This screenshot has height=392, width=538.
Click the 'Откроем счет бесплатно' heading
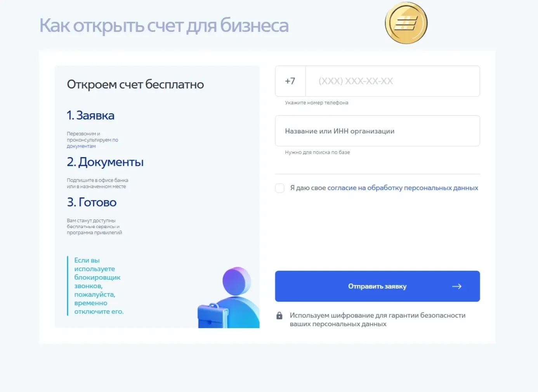coord(135,84)
